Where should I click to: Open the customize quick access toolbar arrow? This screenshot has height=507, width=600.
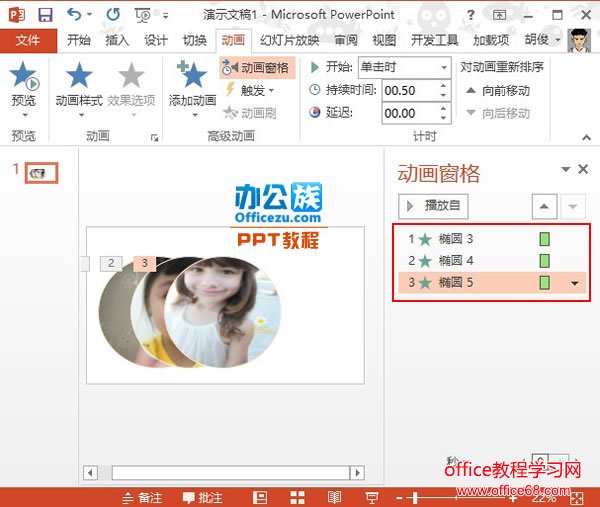165,16
